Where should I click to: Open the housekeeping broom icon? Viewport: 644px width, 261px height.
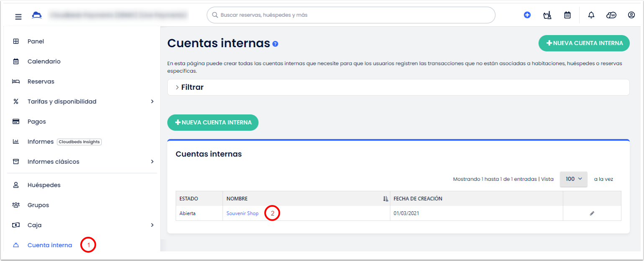coord(547,15)
